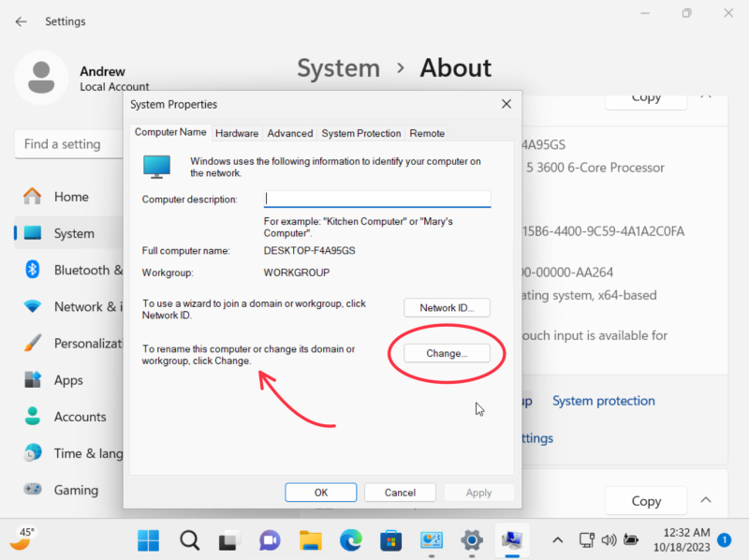Switch to the System Protection tab
749x560 pixels.
click(x=360, y=133)
